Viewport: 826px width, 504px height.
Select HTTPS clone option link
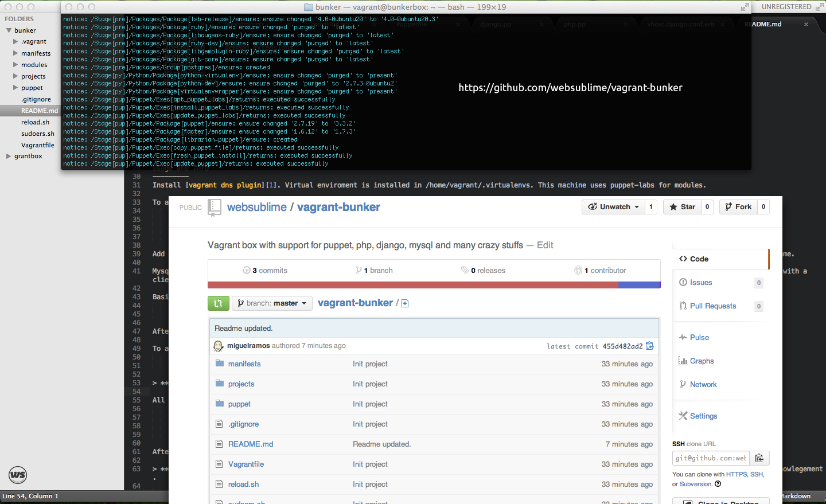pyautogui.click(x=736, y=474)
